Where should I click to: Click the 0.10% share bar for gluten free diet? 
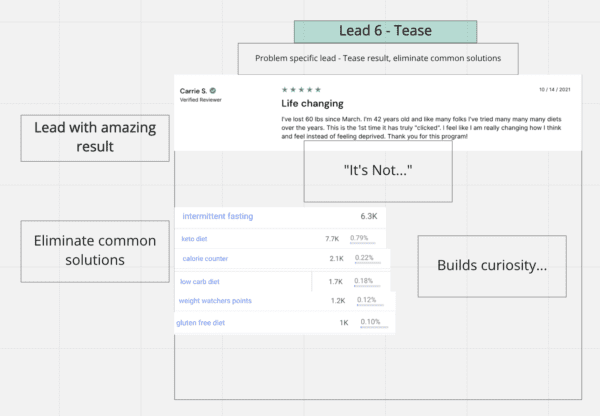tap(374, 327)
